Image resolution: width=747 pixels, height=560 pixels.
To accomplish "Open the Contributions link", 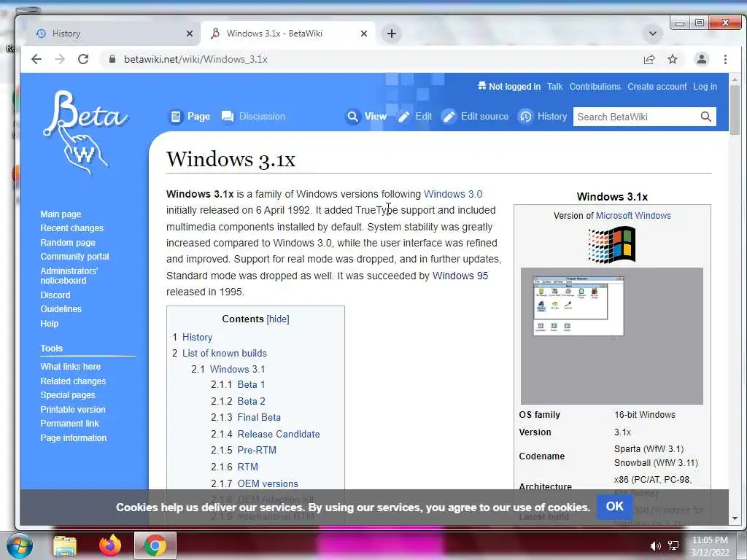I will (x=595, y=87).
